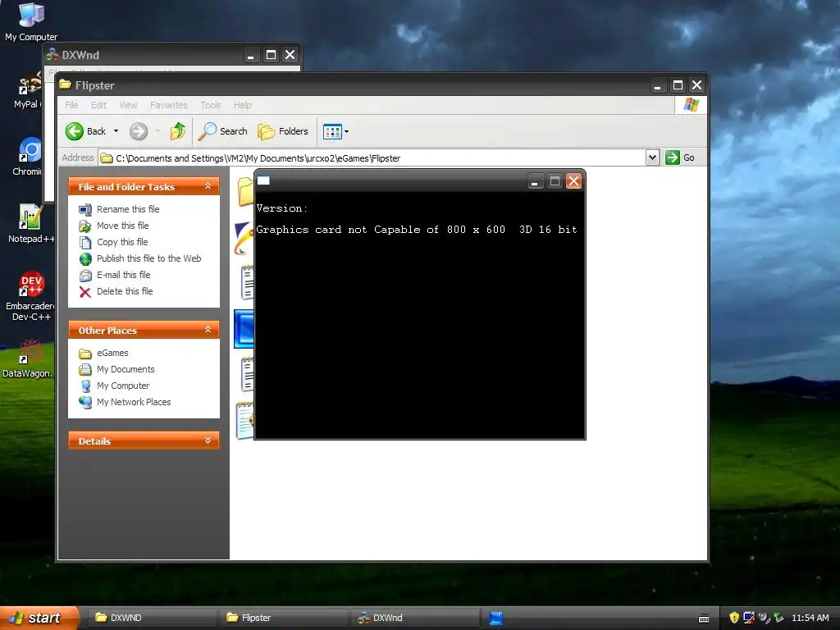Click Delete this file link
840x630 pixels.
(125, 291)
